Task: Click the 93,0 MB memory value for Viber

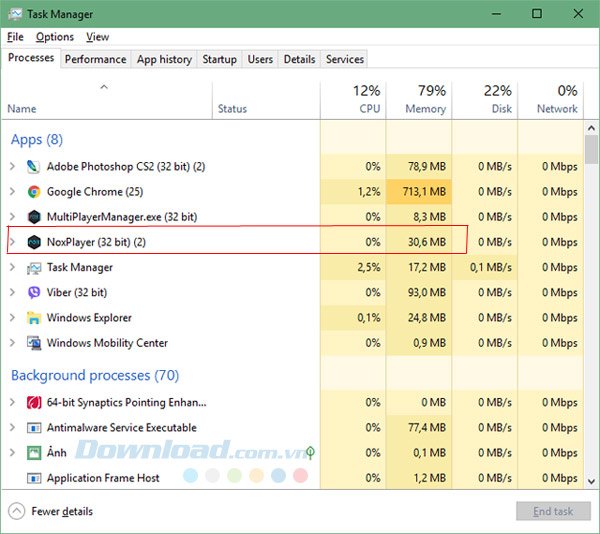Action: tap(427, 293)
